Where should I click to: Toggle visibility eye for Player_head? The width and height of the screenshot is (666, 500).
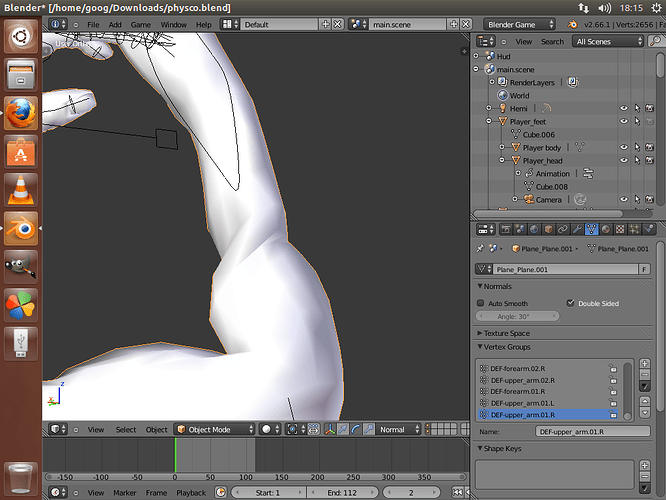624,160
